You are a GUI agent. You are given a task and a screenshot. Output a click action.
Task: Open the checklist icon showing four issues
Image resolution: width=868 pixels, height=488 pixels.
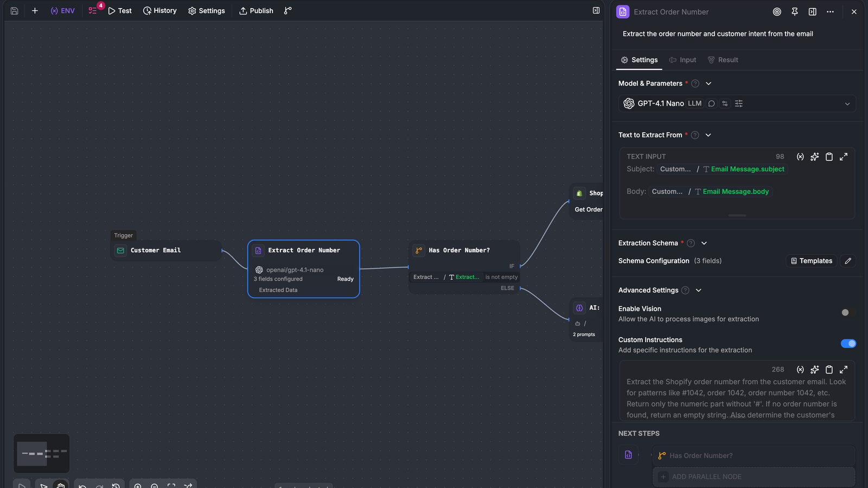[x=93, y=11]
